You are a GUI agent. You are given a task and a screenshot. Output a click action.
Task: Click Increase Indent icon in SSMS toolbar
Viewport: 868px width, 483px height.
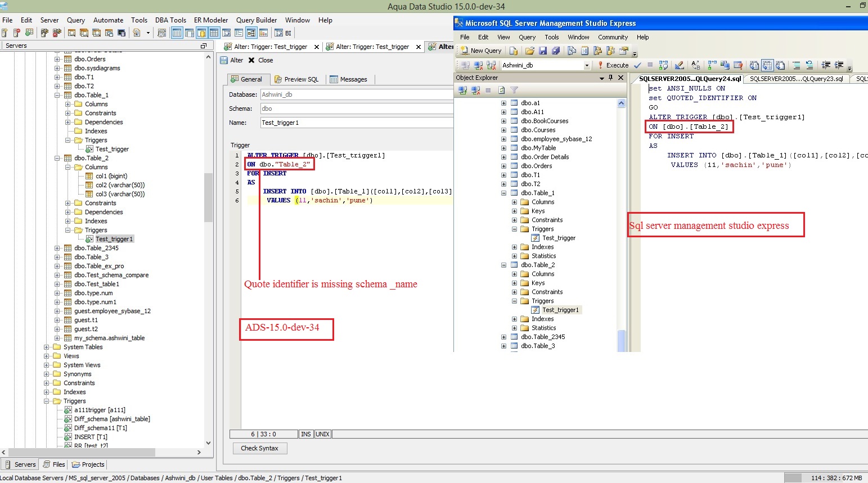839,65
